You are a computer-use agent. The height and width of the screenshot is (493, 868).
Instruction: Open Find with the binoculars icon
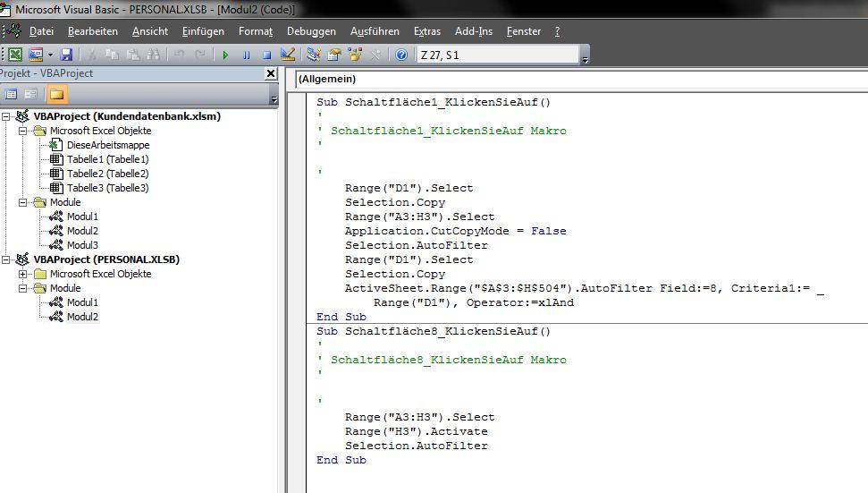pyautogui.click(x=154, y=55)
